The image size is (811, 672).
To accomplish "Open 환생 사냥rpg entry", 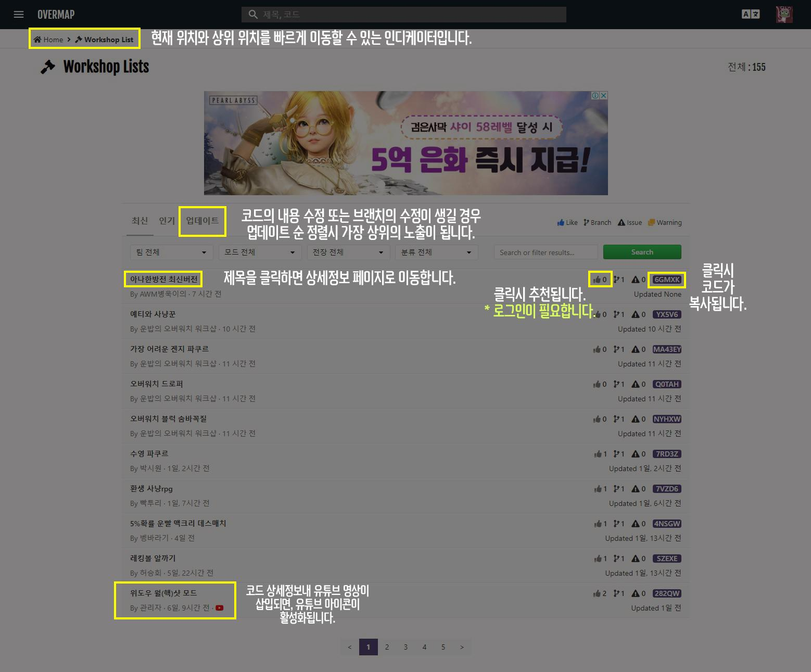I will click(x=151, y=488).
